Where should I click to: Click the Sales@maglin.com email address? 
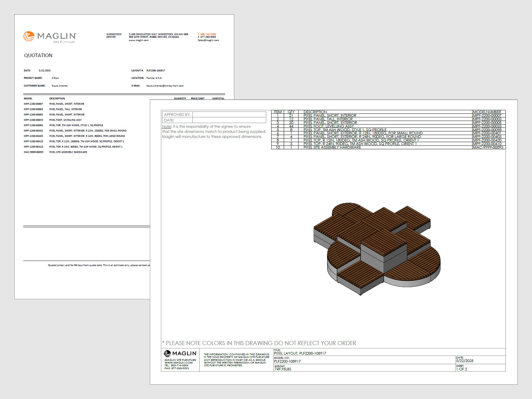tap(209, 40)
